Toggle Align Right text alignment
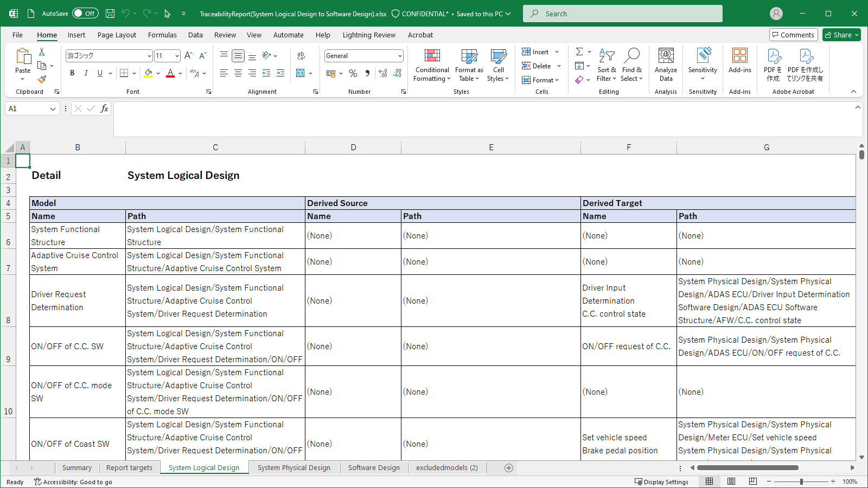Screen dimensions: 868x488 tap(252, 73)
